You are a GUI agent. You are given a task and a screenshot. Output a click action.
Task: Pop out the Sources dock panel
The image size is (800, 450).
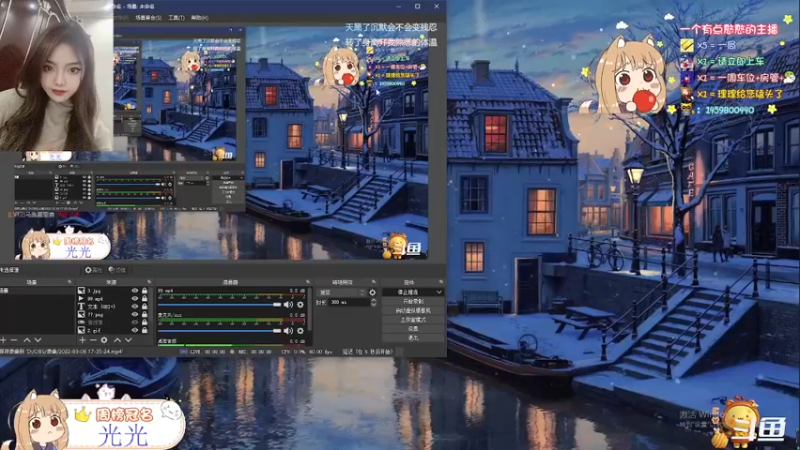[149, 282]
